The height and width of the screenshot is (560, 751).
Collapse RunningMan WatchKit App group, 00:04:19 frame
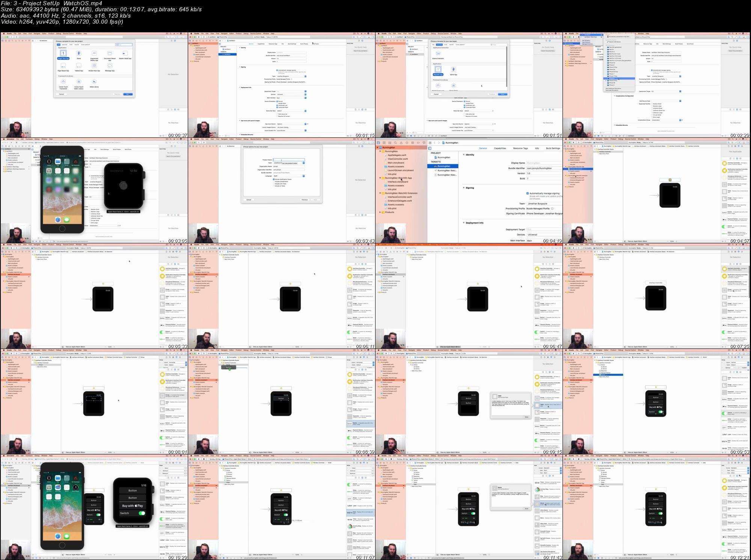[380, 178]
